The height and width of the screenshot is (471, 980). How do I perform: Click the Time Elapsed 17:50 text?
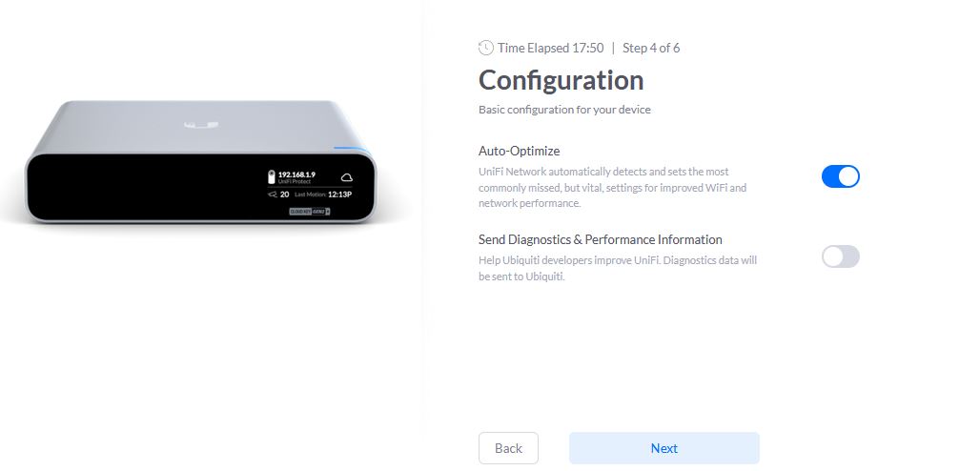click(551, 48)
